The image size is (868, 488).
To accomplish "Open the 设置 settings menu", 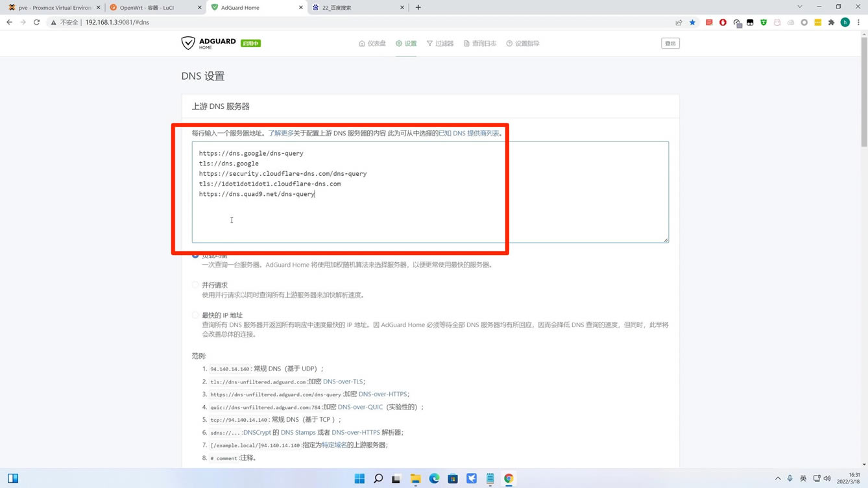I will 406,43.
